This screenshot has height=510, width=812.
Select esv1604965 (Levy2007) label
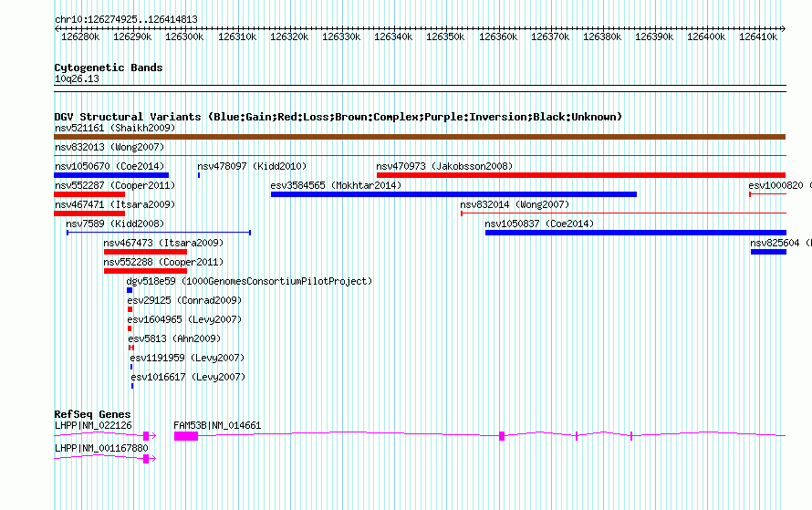(x=184, y=319)
